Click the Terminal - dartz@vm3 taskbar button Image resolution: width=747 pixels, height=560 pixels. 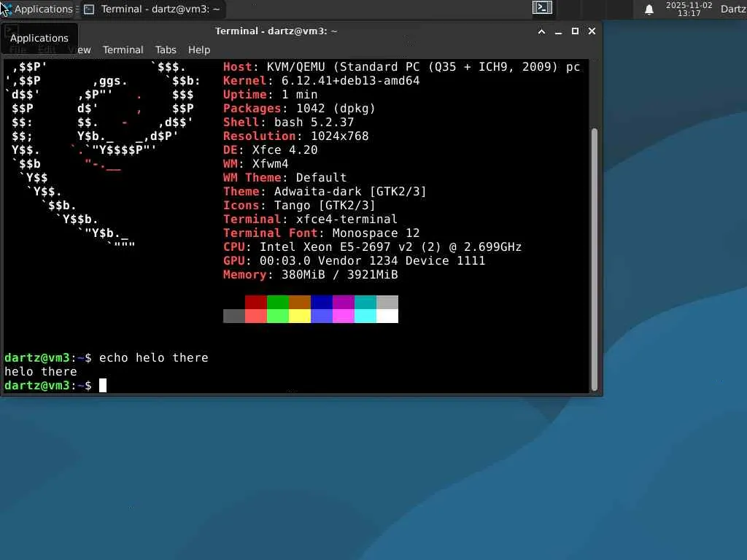point(152,9)
